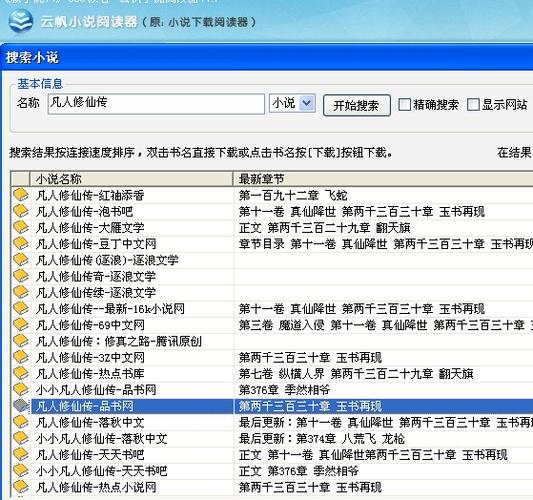Click book icon beside 凡人修仙传-3Z中文网

[21, 357]
